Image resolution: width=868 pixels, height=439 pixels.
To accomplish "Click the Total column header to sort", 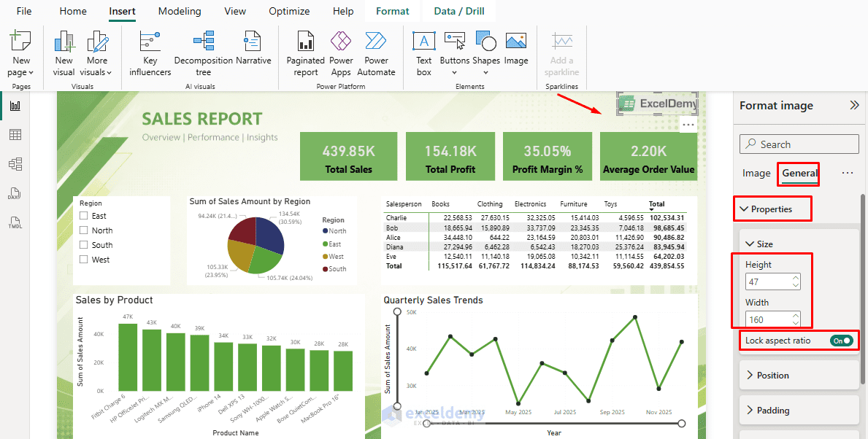I will click(656, 204).
